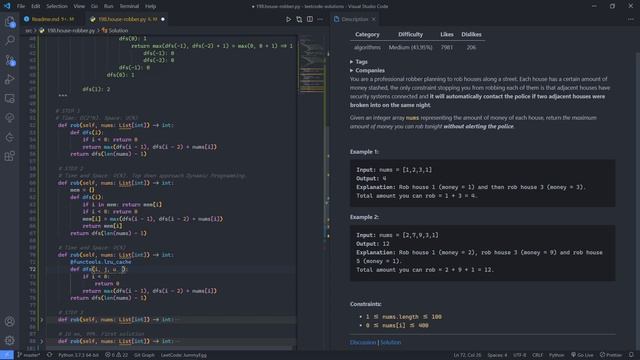Click the open changes compare icon

[299, 19]
